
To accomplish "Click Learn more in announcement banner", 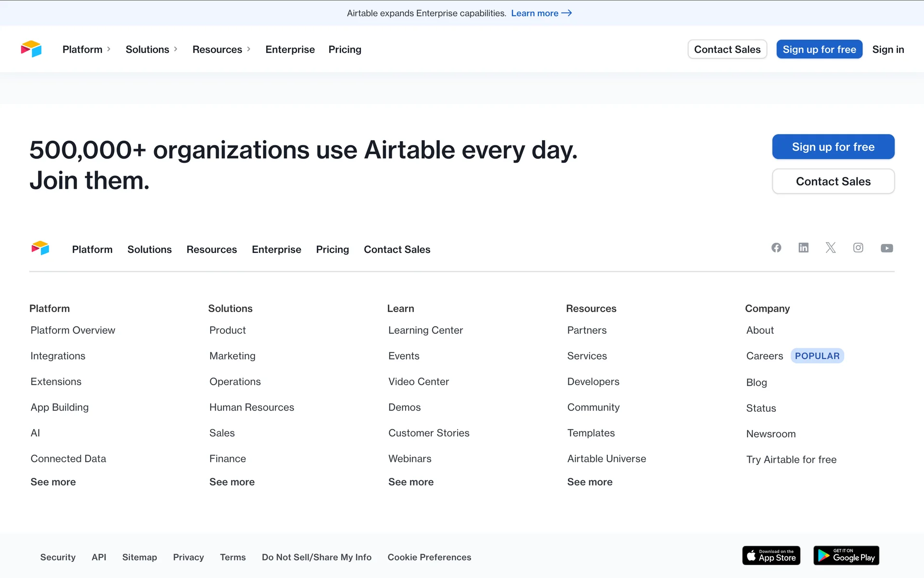I will 541,13.
